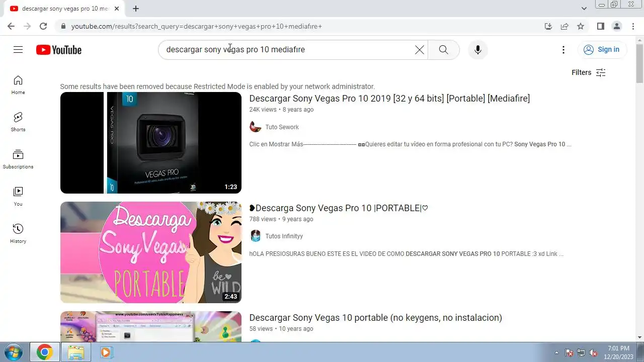Screen dimensions: 644x362
Task: Click the 'Clic en Mostrar Más' description text
Action: pyautogui.click(x=410, y=144)
